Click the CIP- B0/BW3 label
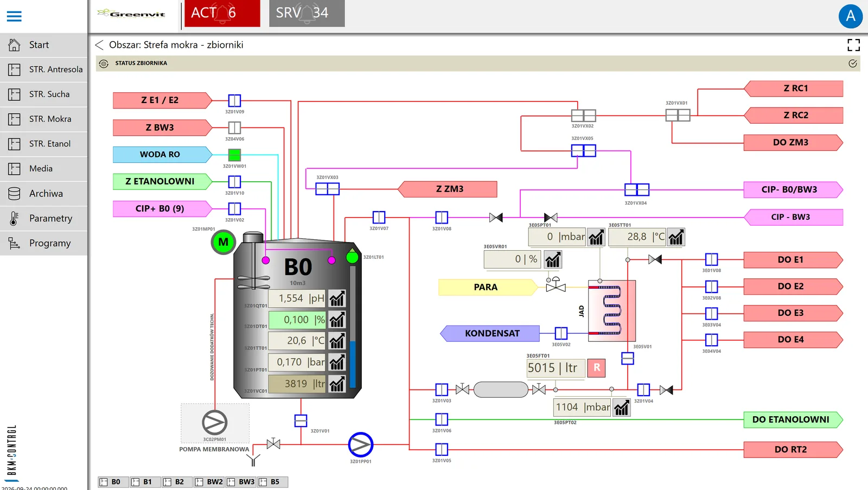Image resolution: width=868 pixels, height=490 pixels. point(793,189)
